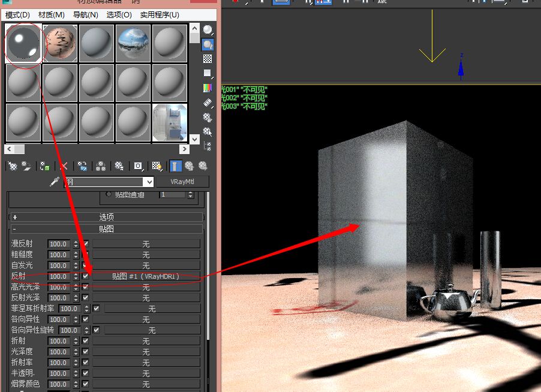Image resolution: width=541 pixels, height=392 pixels.
Task: Click the 折射率 amount spinner arrows
Action: tap(76, 363)
